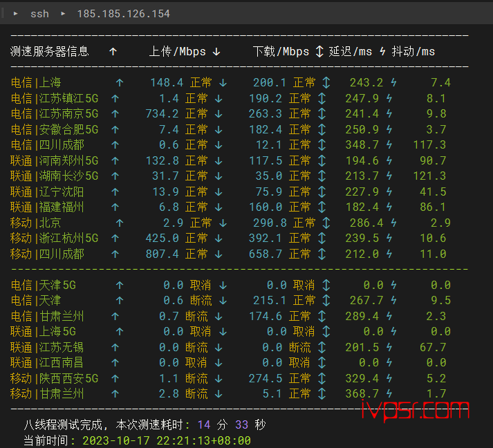Select the 电信|安徽合肥5G server name
Image resolution: width=493 pixels, height=448 pixels.
(55, 129)
